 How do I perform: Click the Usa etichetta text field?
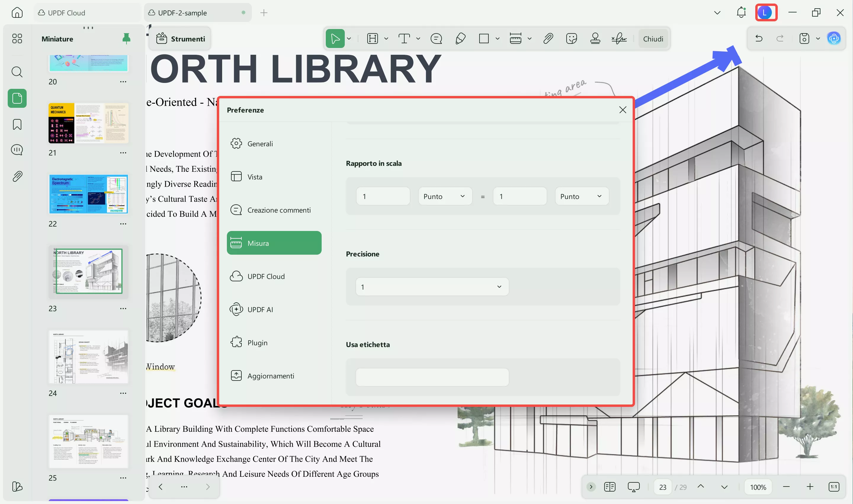pos(432,377)
